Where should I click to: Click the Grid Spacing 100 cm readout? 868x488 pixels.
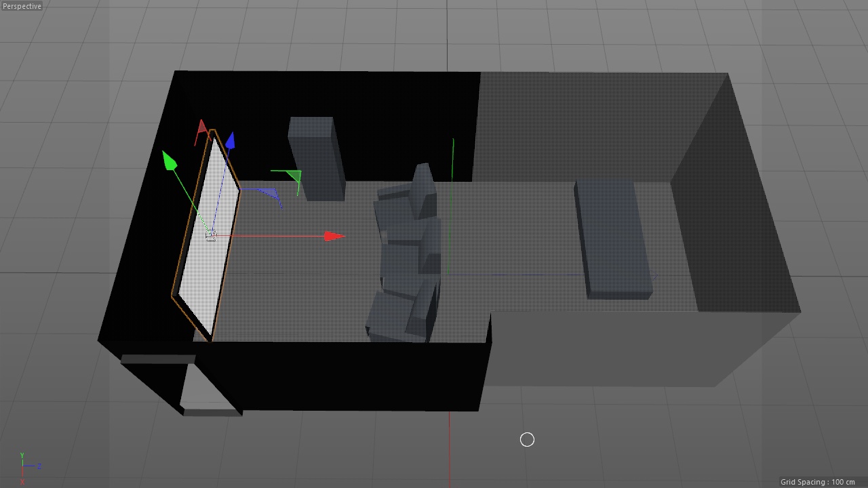click(x=817, y=482)
